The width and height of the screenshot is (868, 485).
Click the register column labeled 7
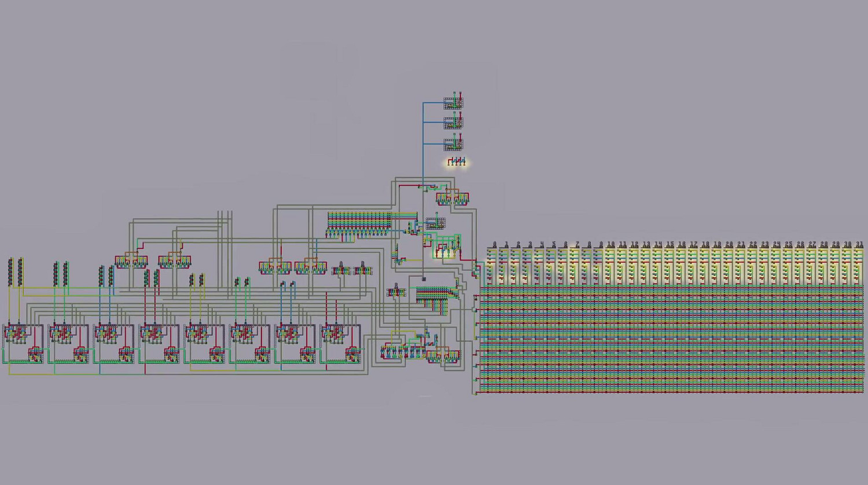point(575,264)
